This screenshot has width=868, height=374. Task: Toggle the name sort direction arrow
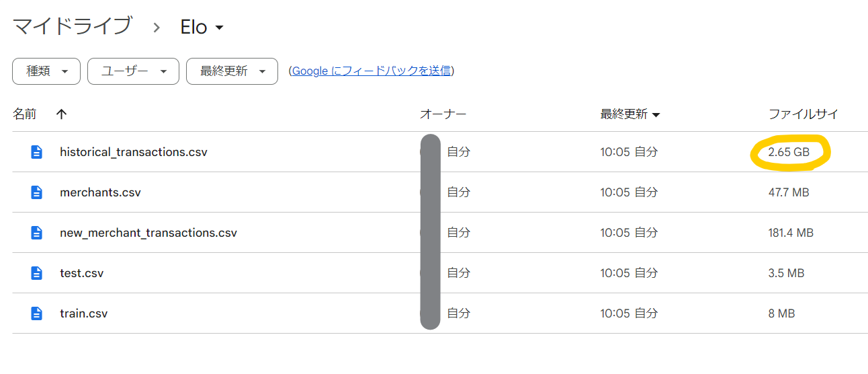click(62, 114)
